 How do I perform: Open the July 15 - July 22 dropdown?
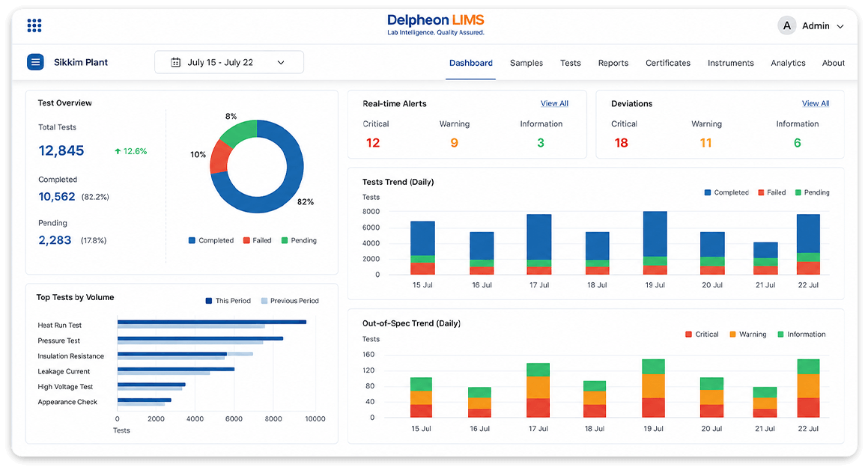point(229,62)
